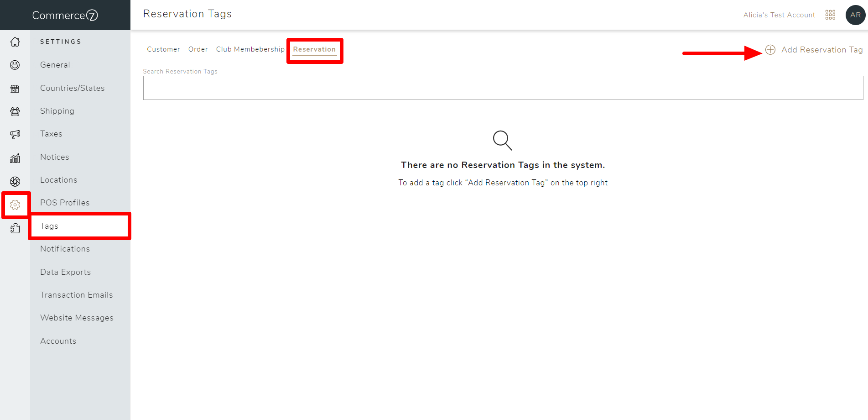
Task: Open Notices settings
Action: (x=55, y=157)
